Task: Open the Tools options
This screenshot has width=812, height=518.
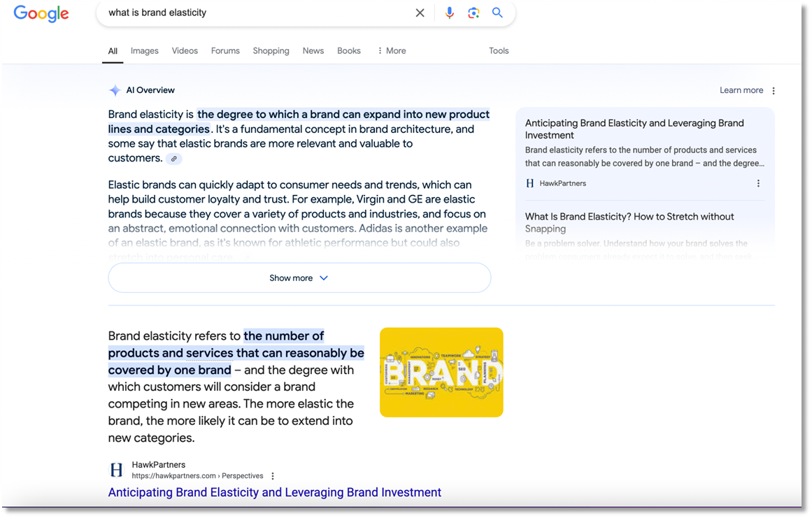Action: (x=499, y=51)
